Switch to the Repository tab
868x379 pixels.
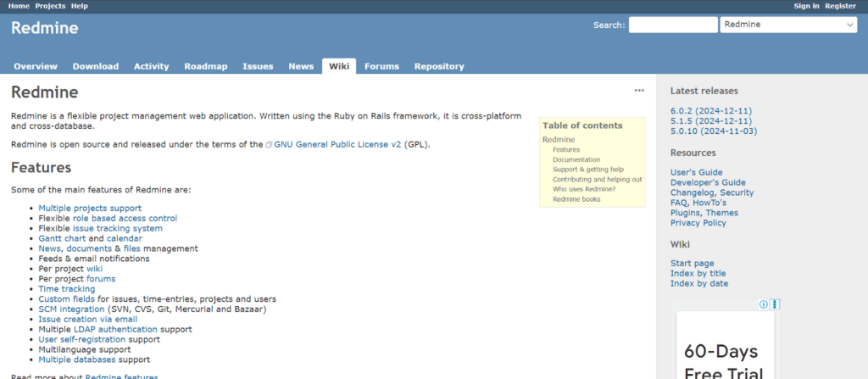[x=439, y=66]
